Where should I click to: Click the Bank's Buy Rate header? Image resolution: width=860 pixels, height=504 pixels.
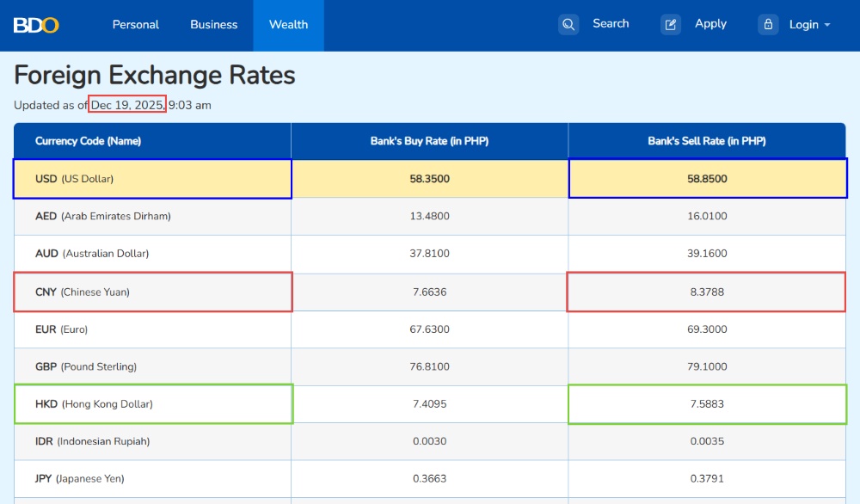(429, 141)
